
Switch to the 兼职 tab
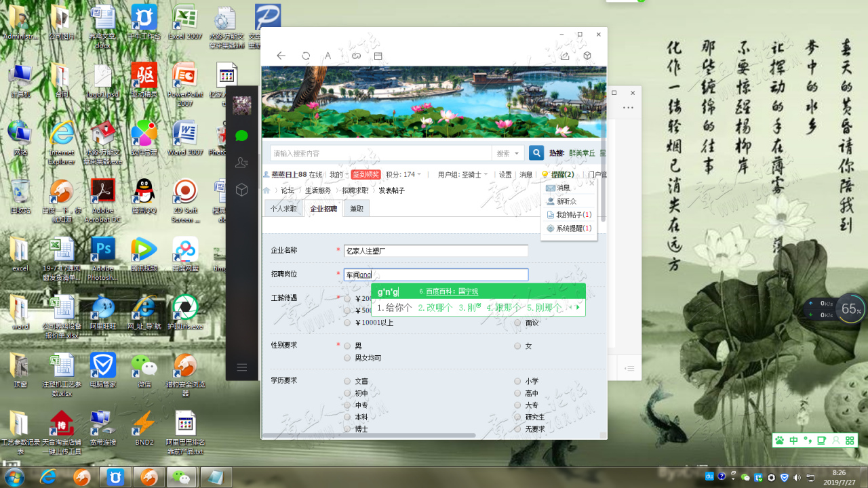point(356,209)
